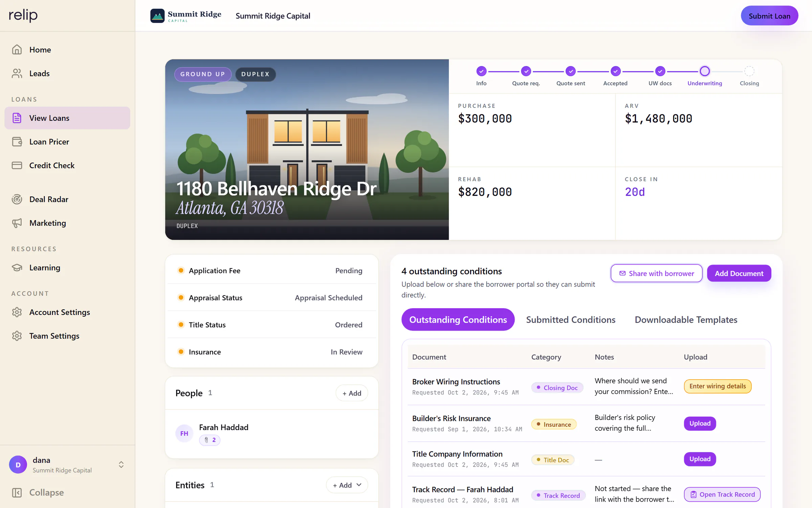
Task: Open Deal Radar from the sidebar
Action: tap(67, 199)
